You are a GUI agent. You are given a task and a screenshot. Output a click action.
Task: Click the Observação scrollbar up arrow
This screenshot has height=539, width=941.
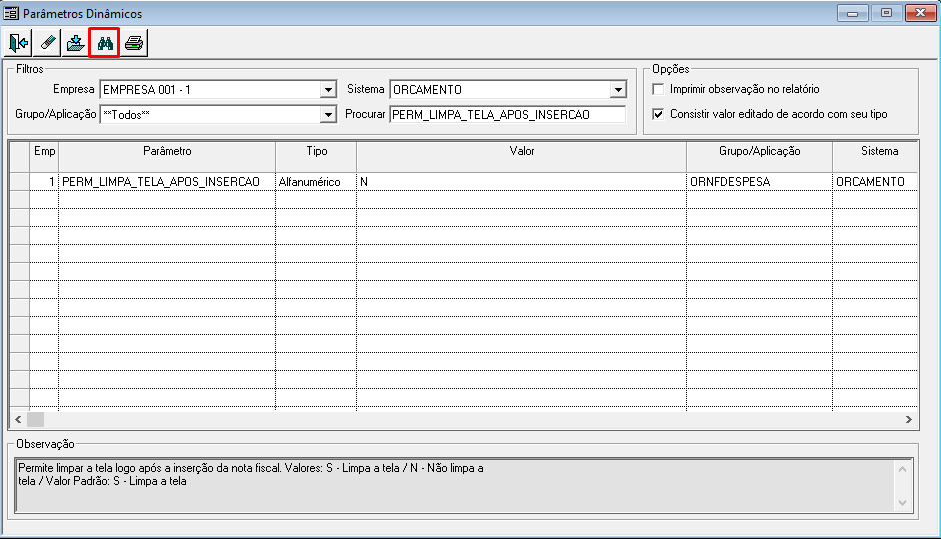(902, 469)
